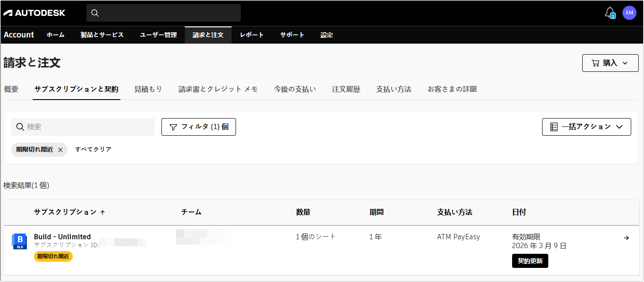Screen dimensions: 644x282
Task: Click the Build - Unlimited product icon
Action: (19, 241)
